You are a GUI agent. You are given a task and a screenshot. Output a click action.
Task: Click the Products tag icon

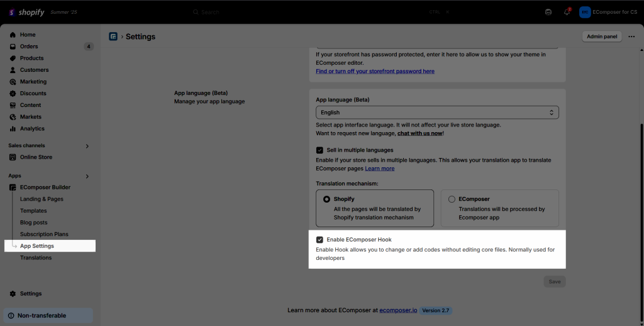[x=13, y=59]
